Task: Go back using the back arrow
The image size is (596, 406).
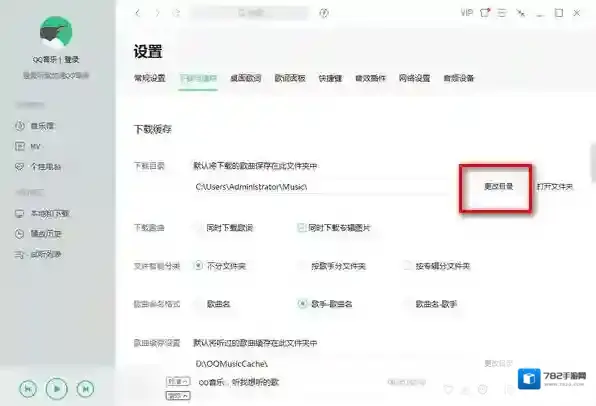Action: (138, 13)
